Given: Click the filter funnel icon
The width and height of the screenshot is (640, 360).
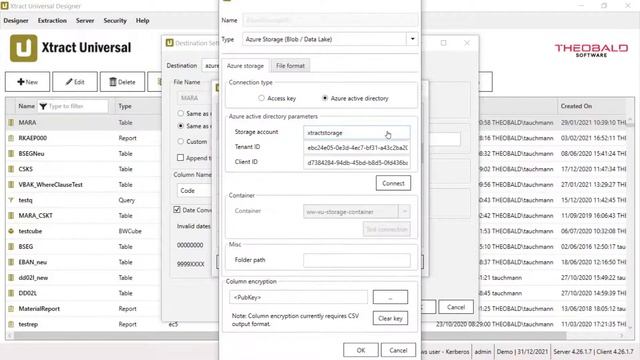Looking at the screenshot, I should pos(43,106).
